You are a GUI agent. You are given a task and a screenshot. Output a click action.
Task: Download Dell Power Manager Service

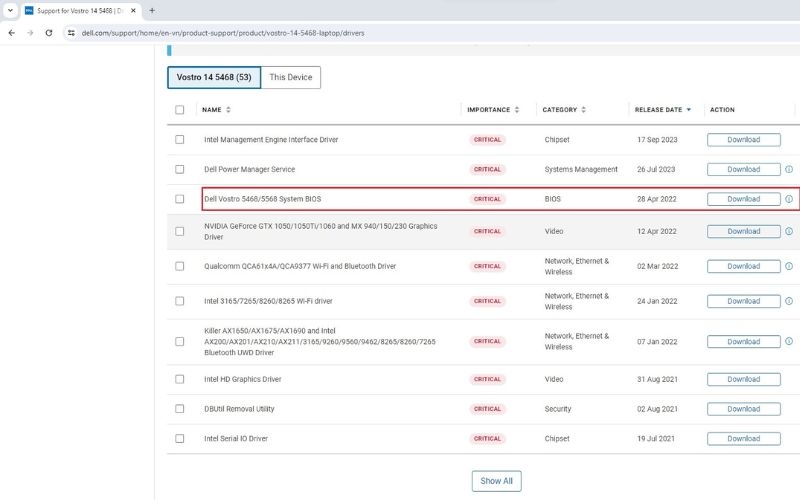(x=743, y=169)
